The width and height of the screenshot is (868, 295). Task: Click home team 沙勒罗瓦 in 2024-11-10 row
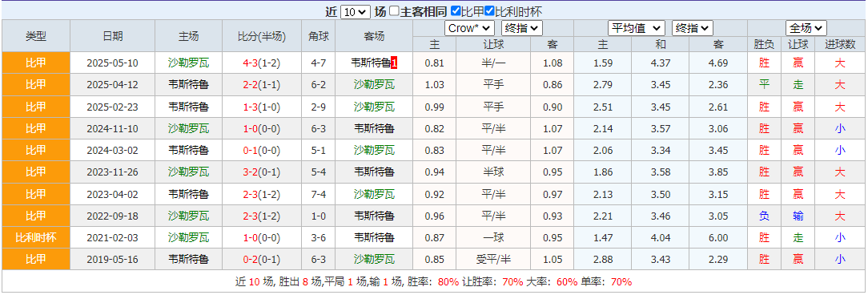pos(189,128)
